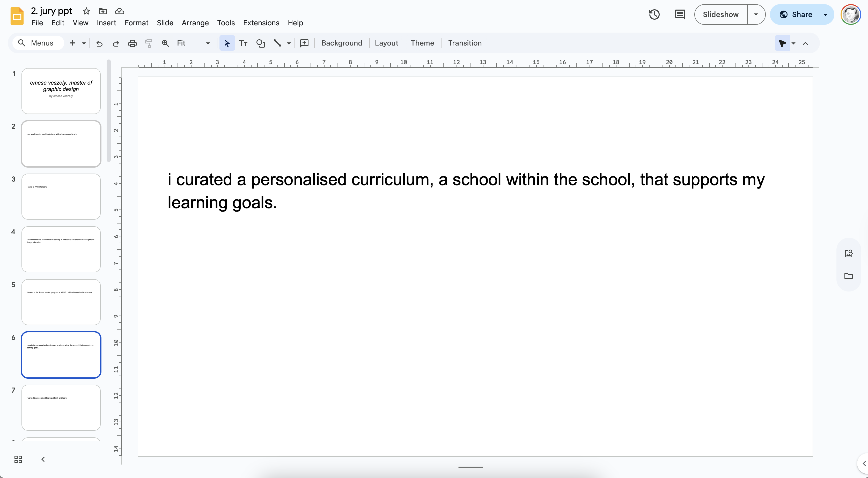This screenshot has height=478, width=868.
Task: Open version history clock icon
Action: tap(654, 14)
